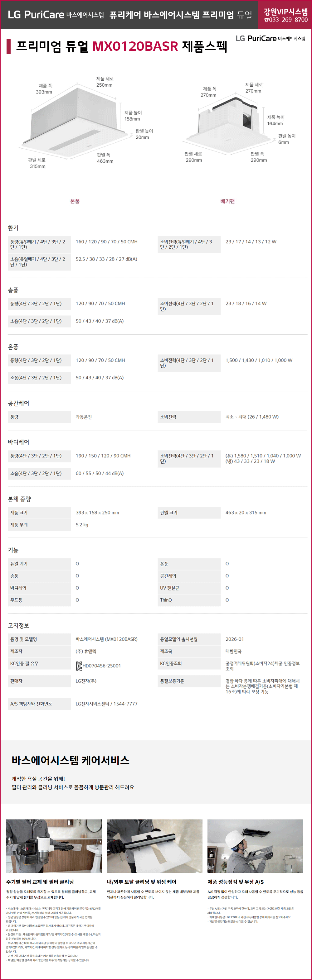312x980 pixels.
Task: Click the 제품 성능점검 및 무상 A/S heading
Action: coord(236,882)
